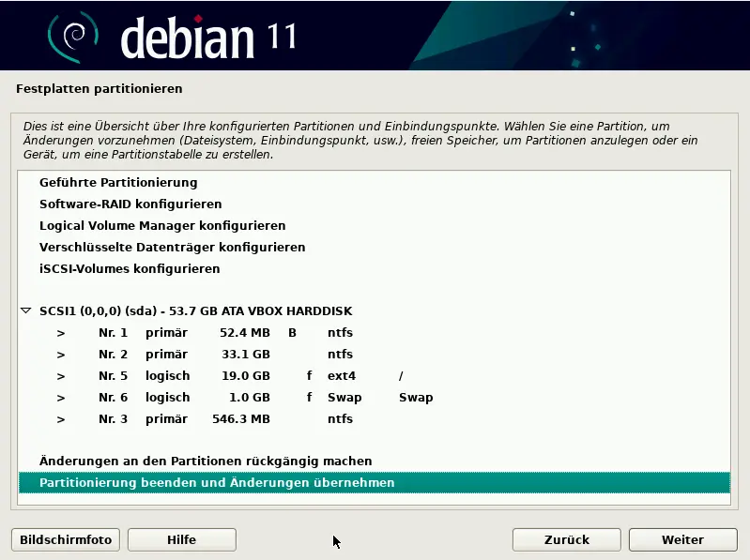Open Logical Volume Manager konfigurieren
The height and width of the screenshot is (560, 750).
click(162, 226)
